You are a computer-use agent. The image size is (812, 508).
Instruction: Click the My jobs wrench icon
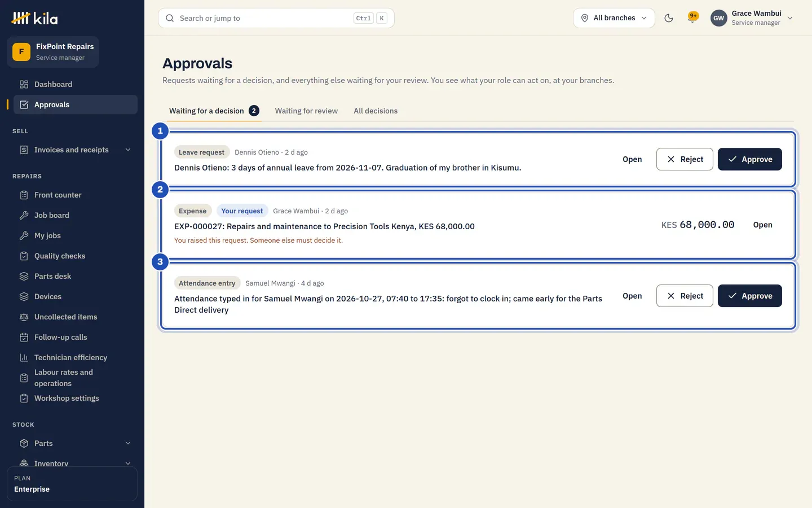tap(24, 235)
